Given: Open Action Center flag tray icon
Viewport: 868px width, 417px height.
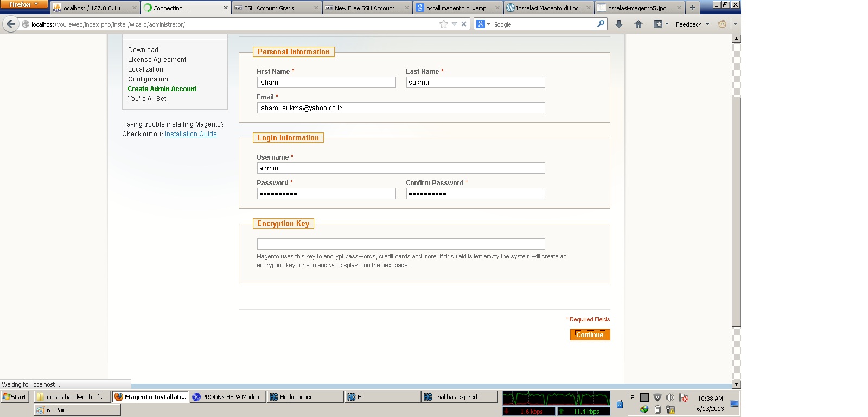Looking at the screenshot, I should pos(684,397).
